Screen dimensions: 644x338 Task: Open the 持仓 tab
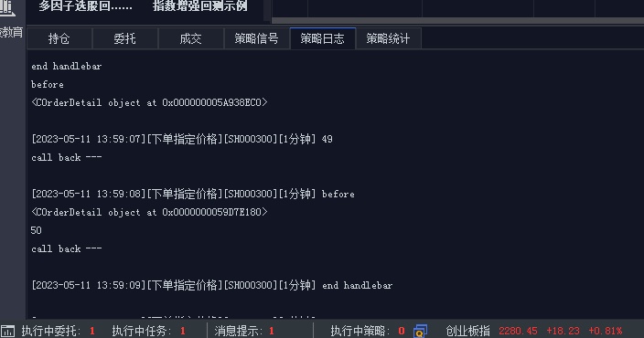click(59, 38)
